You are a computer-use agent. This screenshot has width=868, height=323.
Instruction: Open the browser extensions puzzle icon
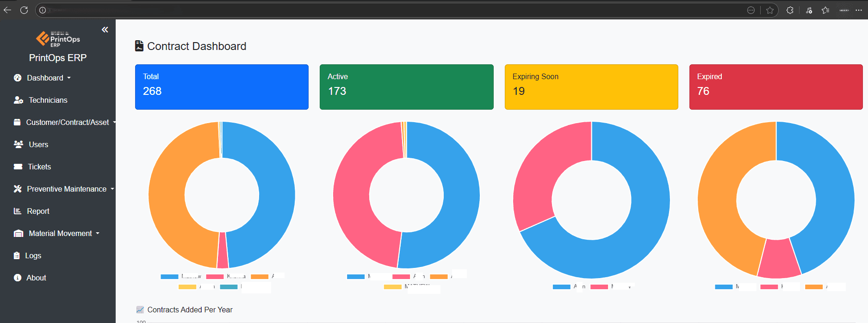[790, 10]
